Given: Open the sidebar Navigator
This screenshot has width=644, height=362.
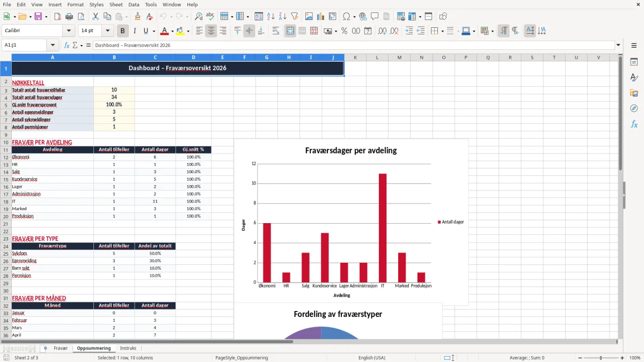Looking at the screenshot, I should (x=634, y=108).
